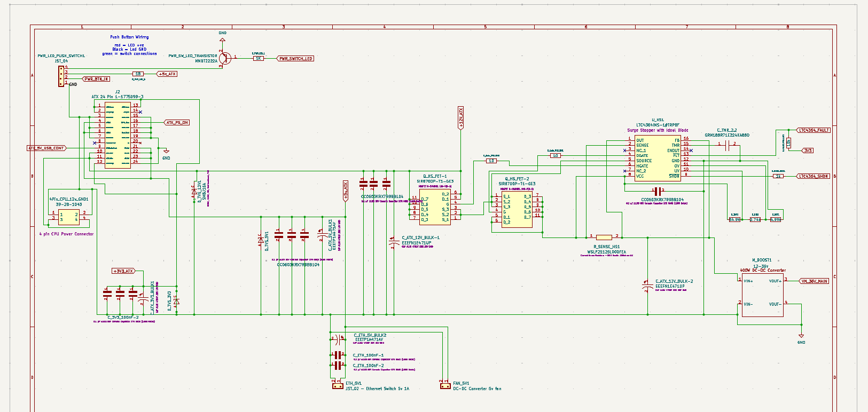
Task: Click the 'DC-DC Converter 5v fan' text
Action: (x=477, y=389)
